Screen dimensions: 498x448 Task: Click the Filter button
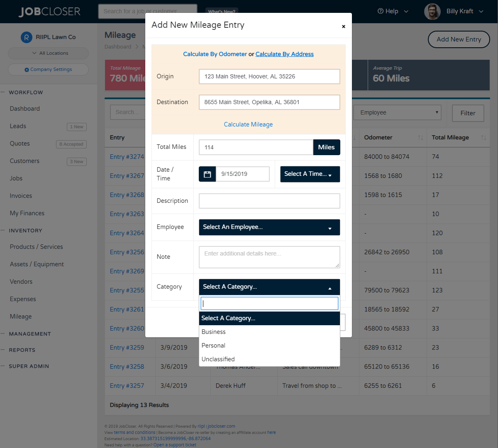[x=468, y=113]
